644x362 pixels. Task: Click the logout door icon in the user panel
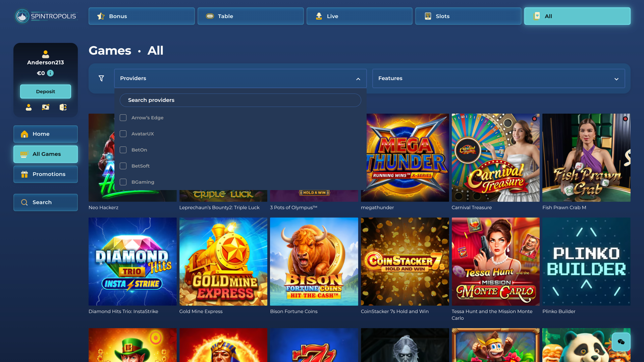[x=63, y=107]
